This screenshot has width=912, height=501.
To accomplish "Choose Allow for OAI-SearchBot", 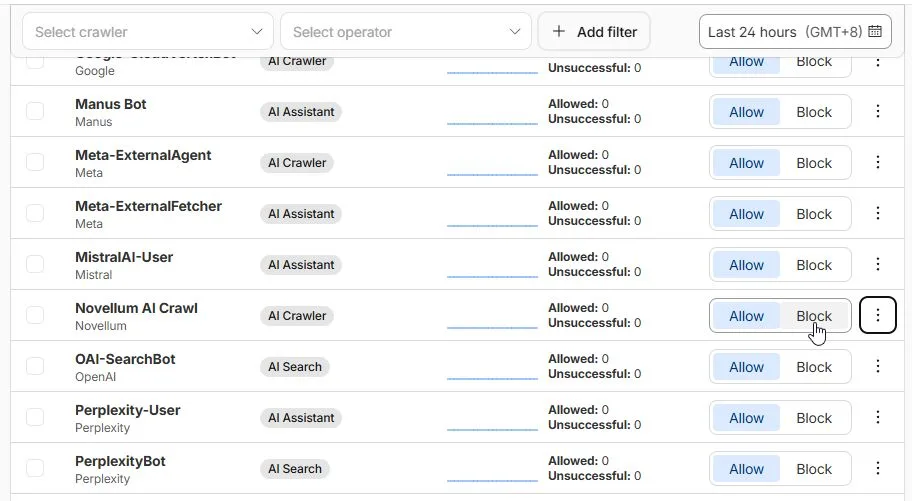I will pyautogui.click(x=746, y=367).
